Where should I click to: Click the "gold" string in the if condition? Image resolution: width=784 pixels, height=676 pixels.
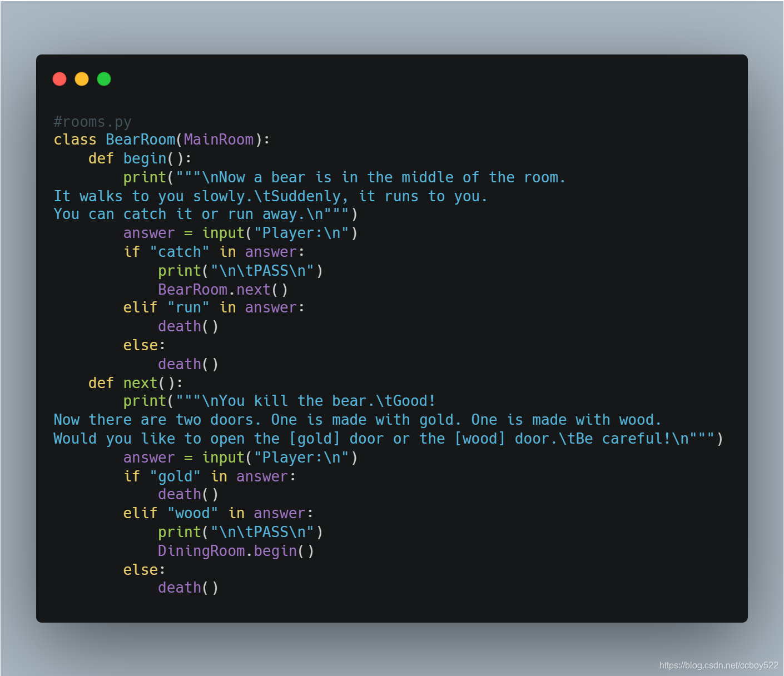tap(175, 476)
